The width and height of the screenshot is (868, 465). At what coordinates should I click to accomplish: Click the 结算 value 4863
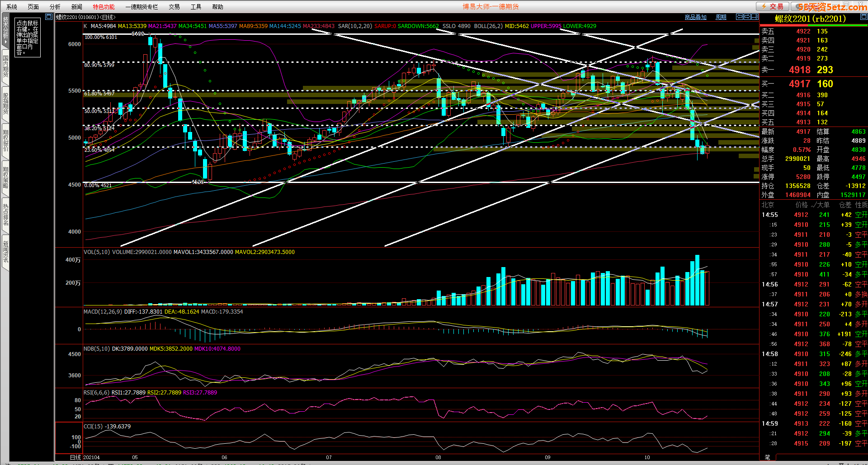coord(859,132)
